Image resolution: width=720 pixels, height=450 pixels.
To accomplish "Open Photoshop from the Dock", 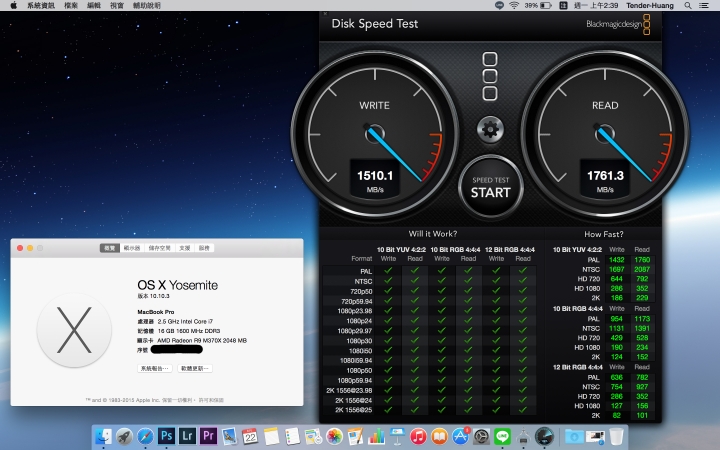I will pos(166,436).
